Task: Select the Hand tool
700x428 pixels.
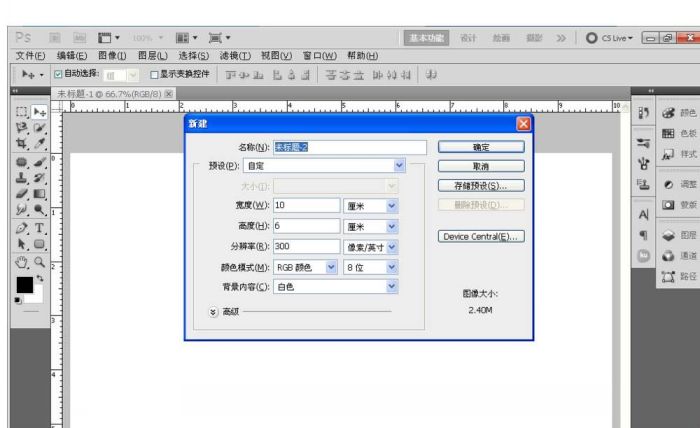Action: pyautogui.click(x=21, y=262)
